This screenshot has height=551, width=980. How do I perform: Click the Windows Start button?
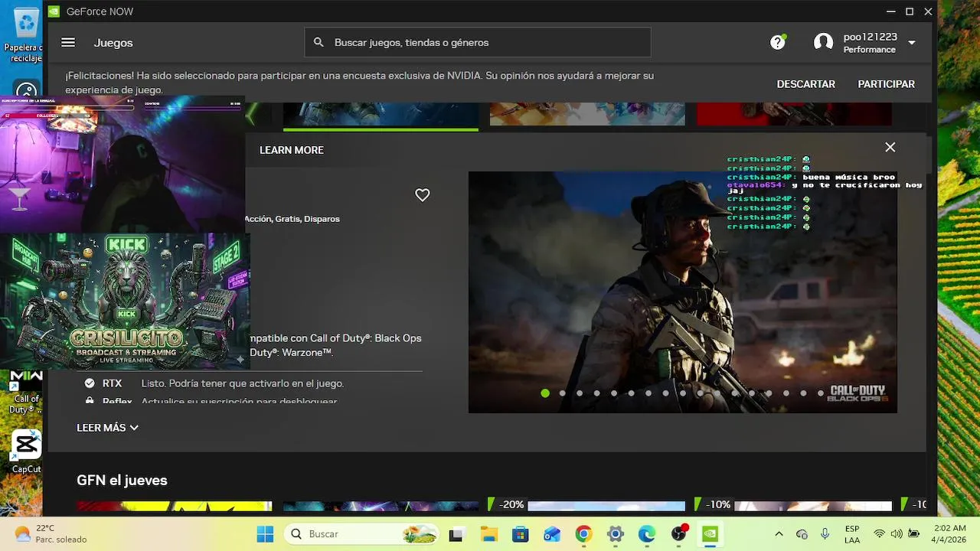265,534
